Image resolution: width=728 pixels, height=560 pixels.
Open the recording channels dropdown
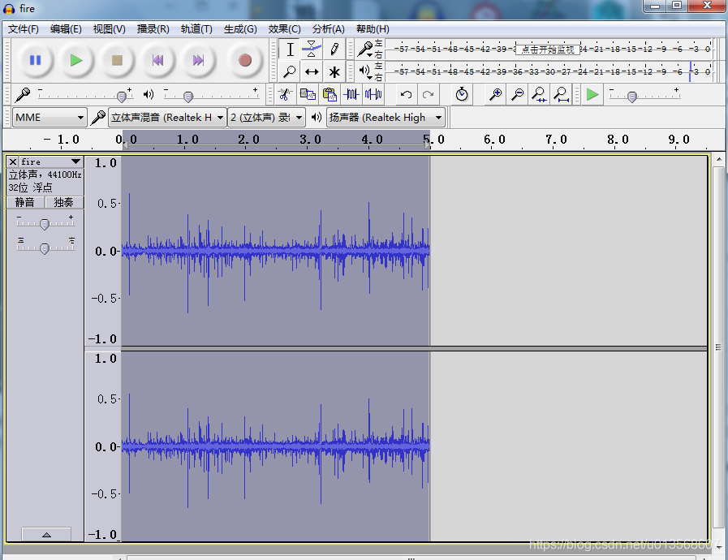266,118
